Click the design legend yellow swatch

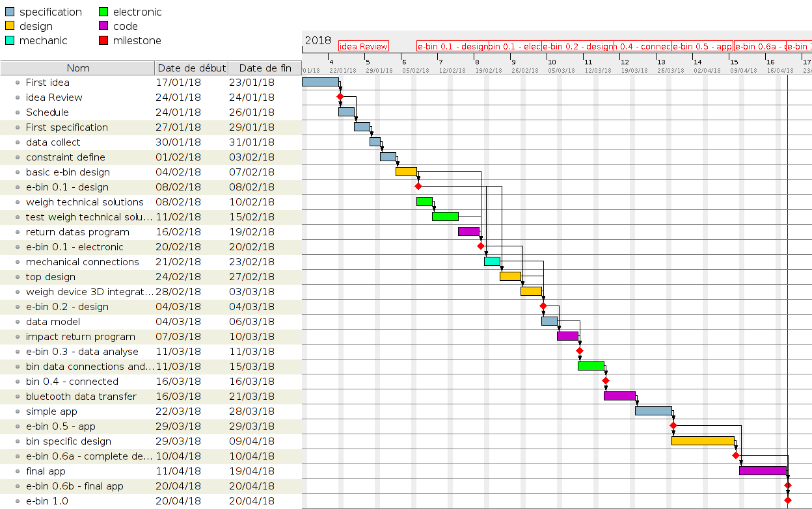[x=10, y=26]
